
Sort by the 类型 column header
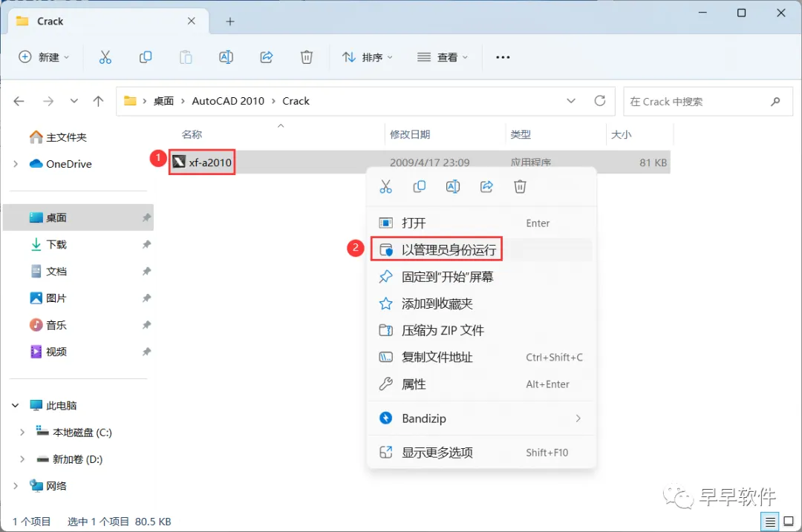521,134
